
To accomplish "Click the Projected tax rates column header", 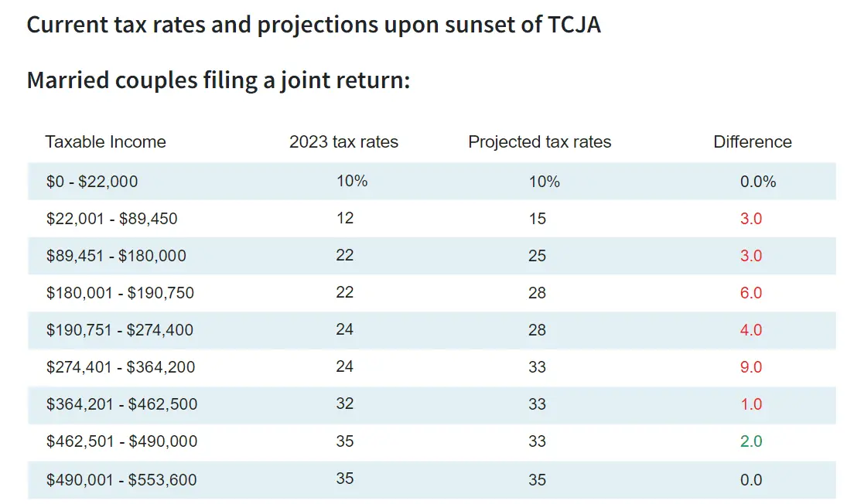I will tap(539, 142).
